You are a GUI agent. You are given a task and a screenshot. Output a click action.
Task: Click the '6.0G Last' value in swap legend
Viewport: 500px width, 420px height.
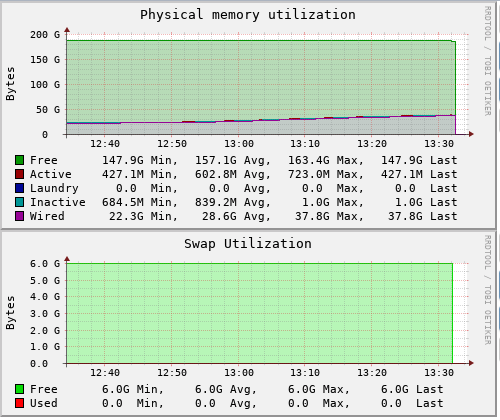coord(412,389)
